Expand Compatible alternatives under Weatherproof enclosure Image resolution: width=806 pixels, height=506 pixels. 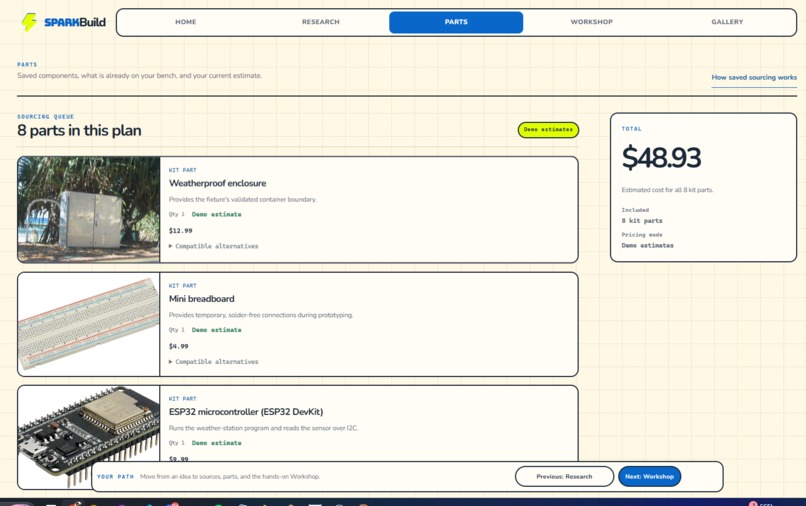click(214, 246)
